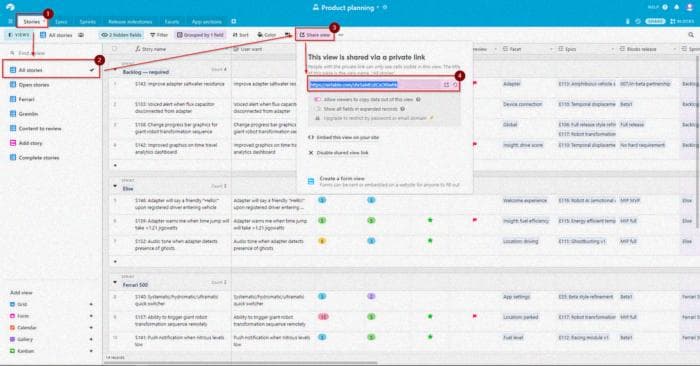Click the Airtable logo at top left
This screenshot has width=700, height=366.
click(10, 7)
